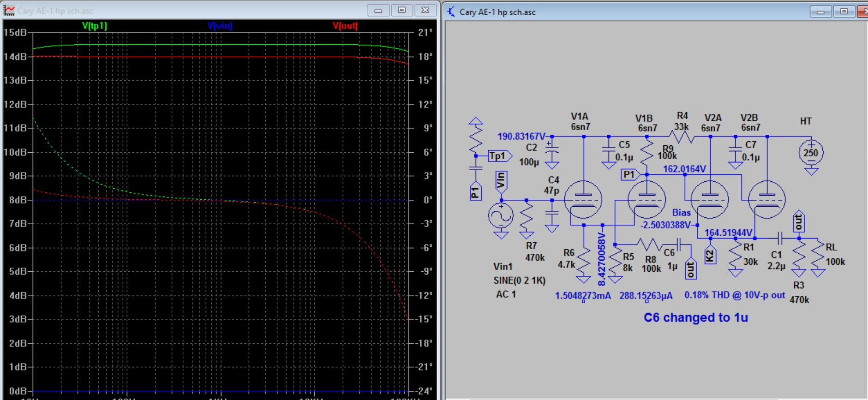Maximize the schematic window
The height and width of the screenshot is (400, 868).
coord(844,12)
